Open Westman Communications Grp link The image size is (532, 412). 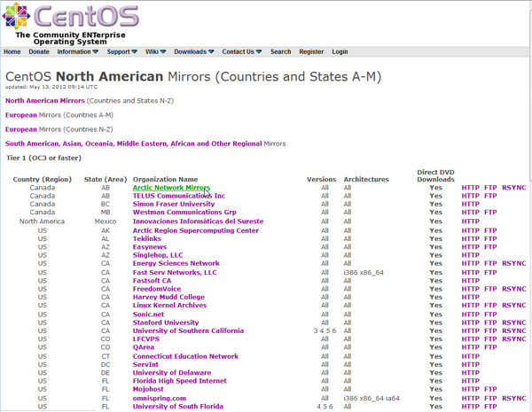(184, 212)
